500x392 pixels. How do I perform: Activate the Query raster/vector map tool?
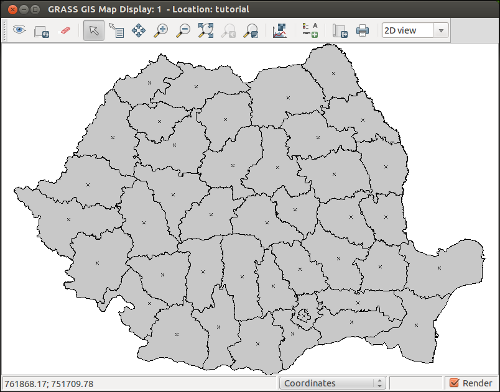pos(117,31)
